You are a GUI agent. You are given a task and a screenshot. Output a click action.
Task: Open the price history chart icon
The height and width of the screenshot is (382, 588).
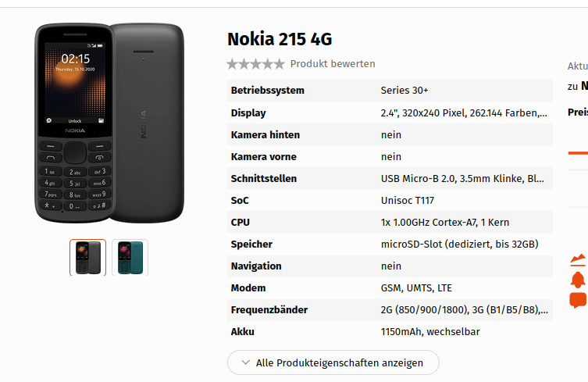point(579,259)
